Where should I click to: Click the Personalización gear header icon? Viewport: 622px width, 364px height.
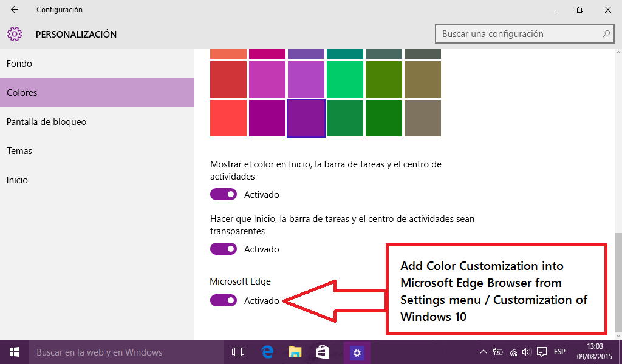click(15, 34)
